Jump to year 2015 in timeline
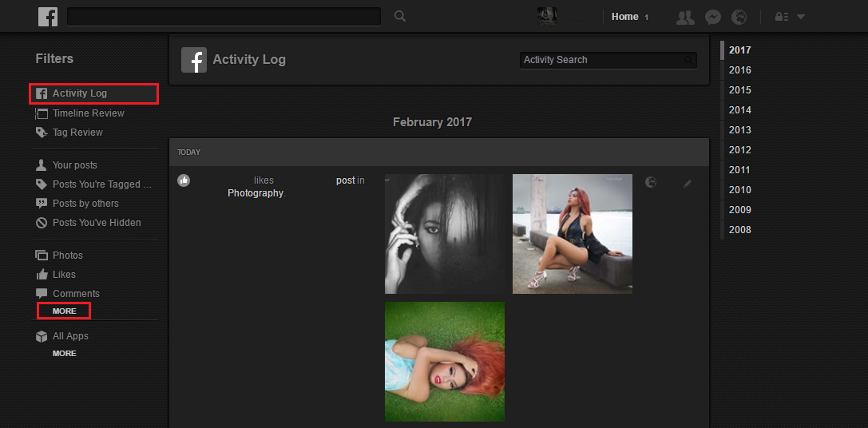This screenshot has height=428, width=868. click(739, 89)
